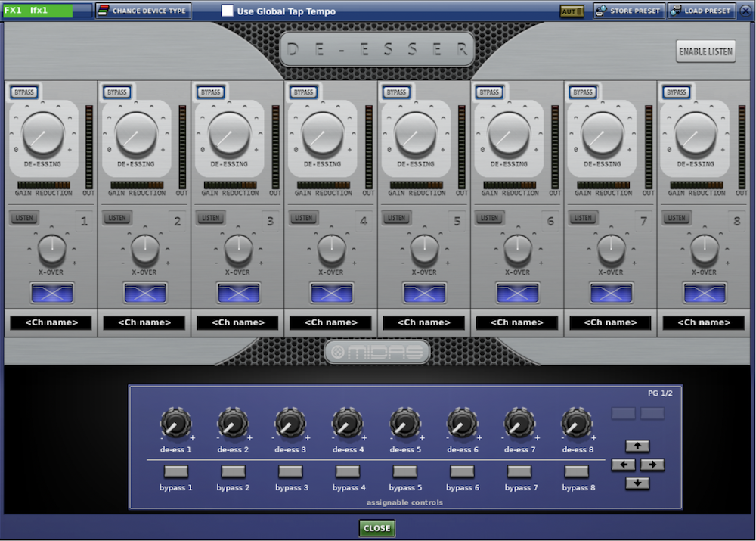Check the Use Global Tap Tempo box
The height and width of the screenshot is (541, 756).
(226, 10)
